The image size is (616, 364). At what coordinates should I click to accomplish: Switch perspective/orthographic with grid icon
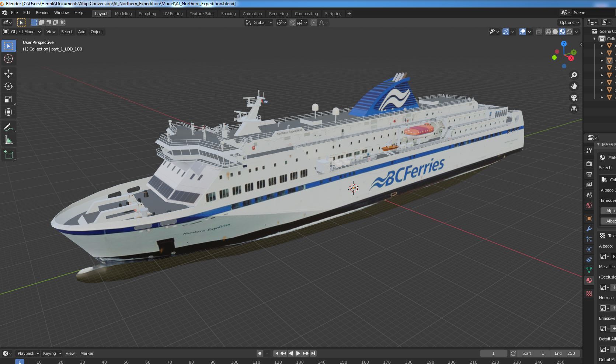point(574,109)
